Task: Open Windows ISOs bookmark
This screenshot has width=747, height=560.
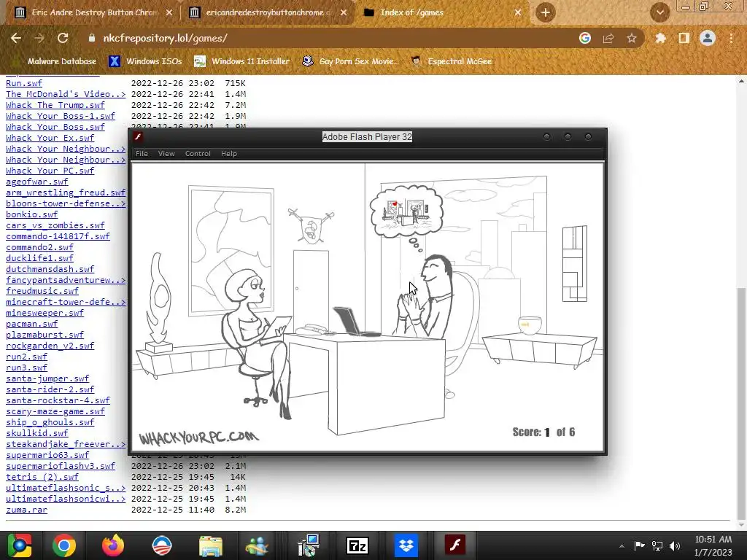Action: coord(145,61)
